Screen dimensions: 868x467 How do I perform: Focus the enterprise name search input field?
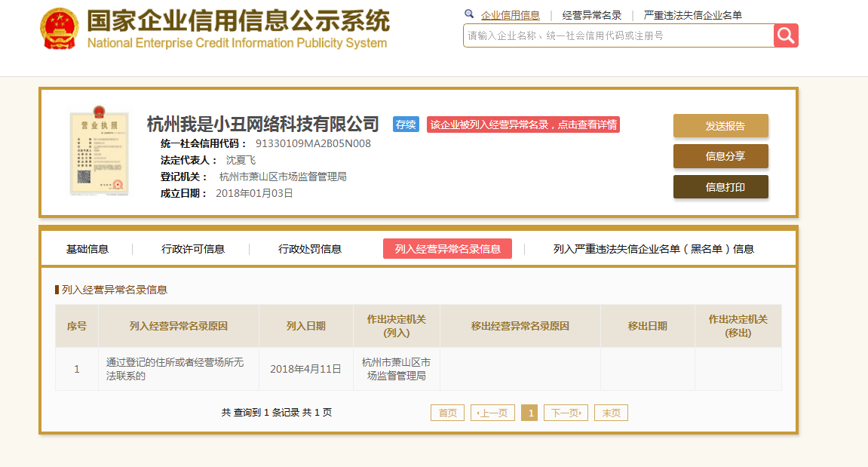[618, 35]
